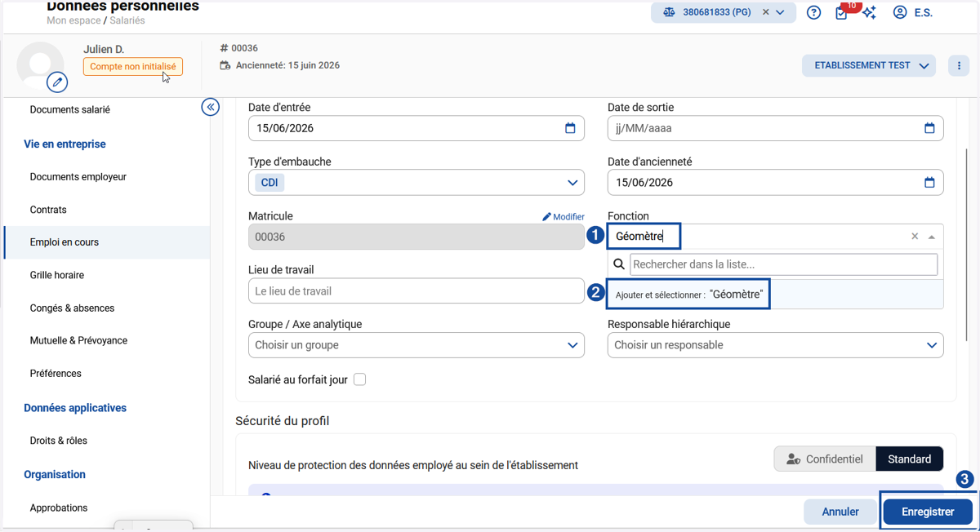The width and height of the screenshot is (980, 532).
Task: Open calendar for Date d'ancienneté
Action: pyautogui.click(x=929, y=183)
